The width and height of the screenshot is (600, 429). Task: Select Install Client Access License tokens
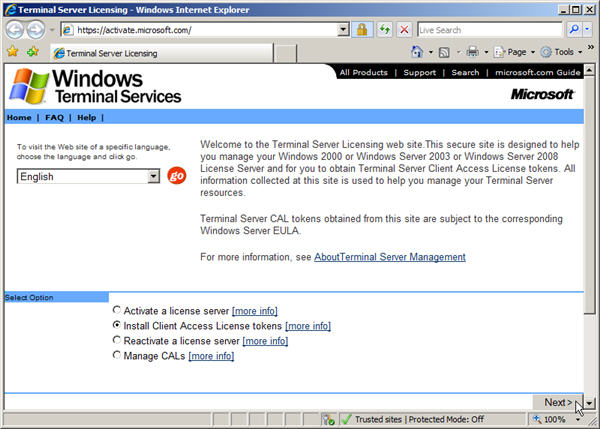pos(117,325)
